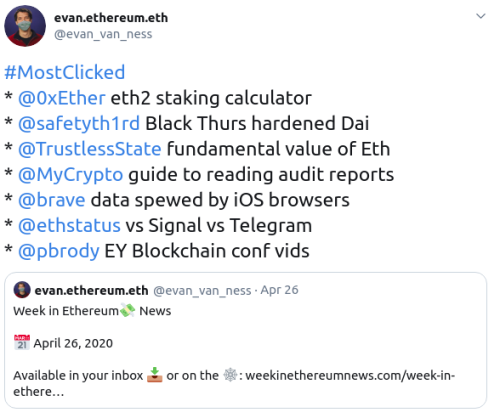Open the weekinethereumnews.com link
The width and height of the screenshot is (500, 418).
[x=234, y=383]
